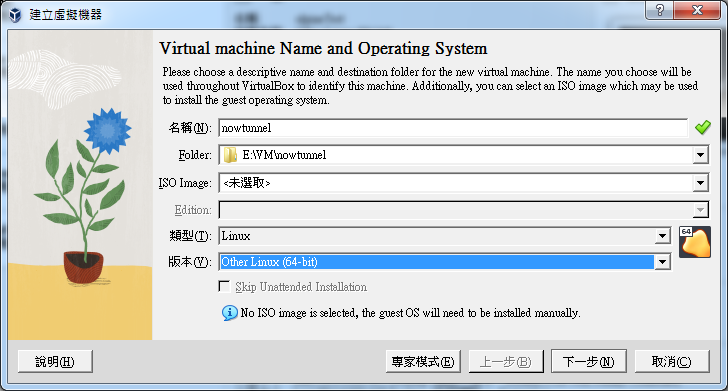Click the question mark help button in title bar

(x=659, y=10)
